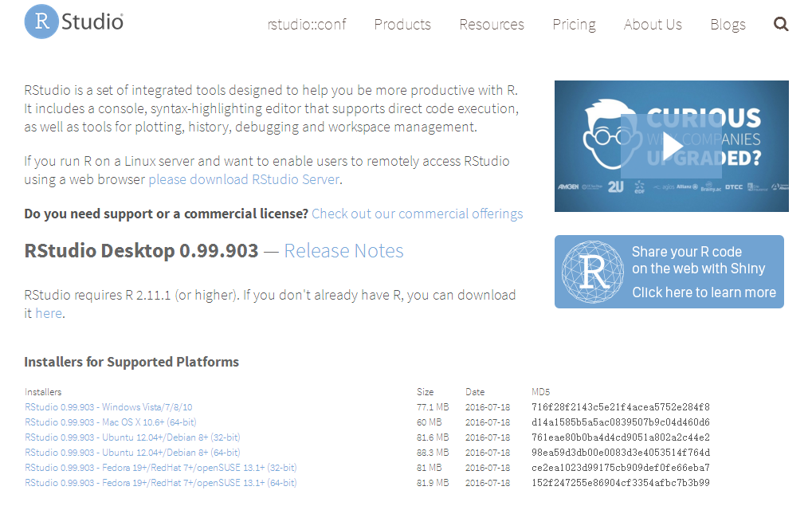
Task: Click the RStudio Desktop 0.99.903 heading
Action: click(x=141, y=251)
